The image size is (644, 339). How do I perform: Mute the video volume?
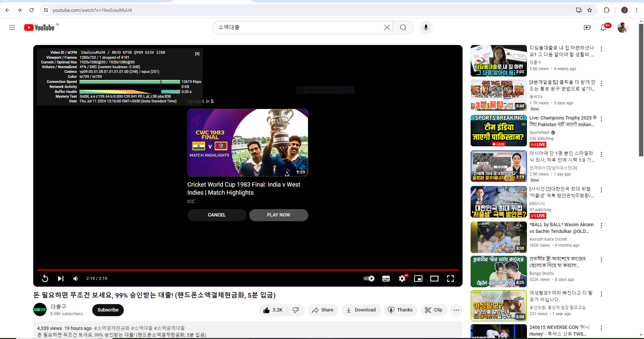(x=76, y=279)
